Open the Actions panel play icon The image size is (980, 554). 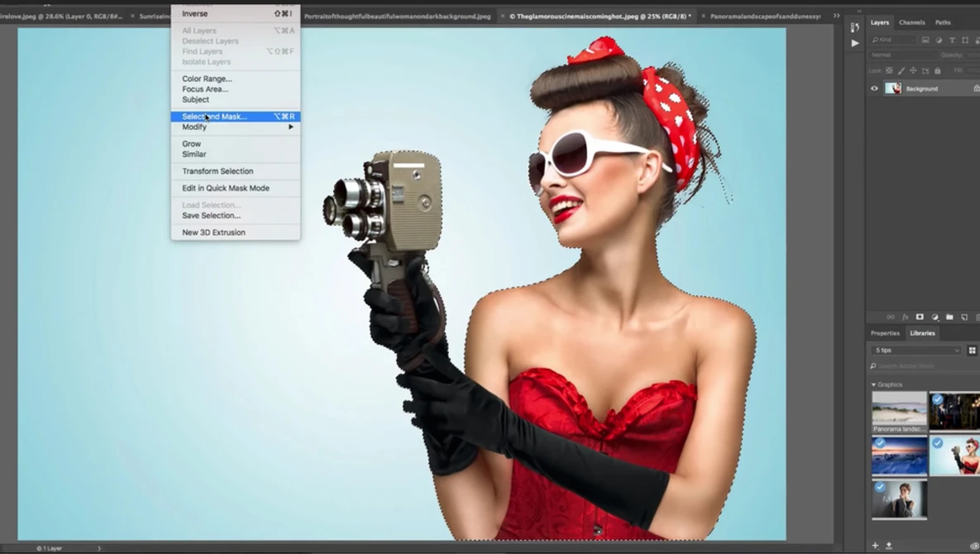pos(854,43)
